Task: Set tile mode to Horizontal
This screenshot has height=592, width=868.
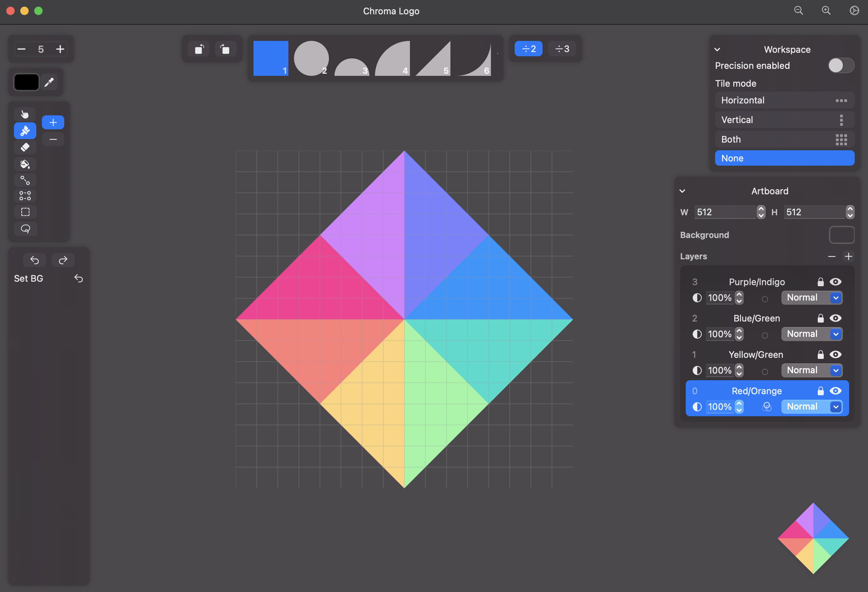Action: [784, 100]
